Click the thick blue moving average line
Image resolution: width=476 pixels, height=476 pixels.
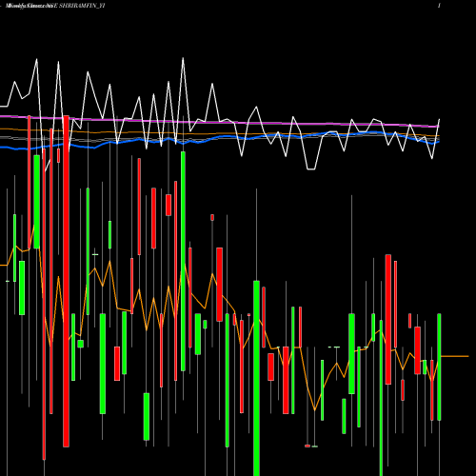pos(219,137)
